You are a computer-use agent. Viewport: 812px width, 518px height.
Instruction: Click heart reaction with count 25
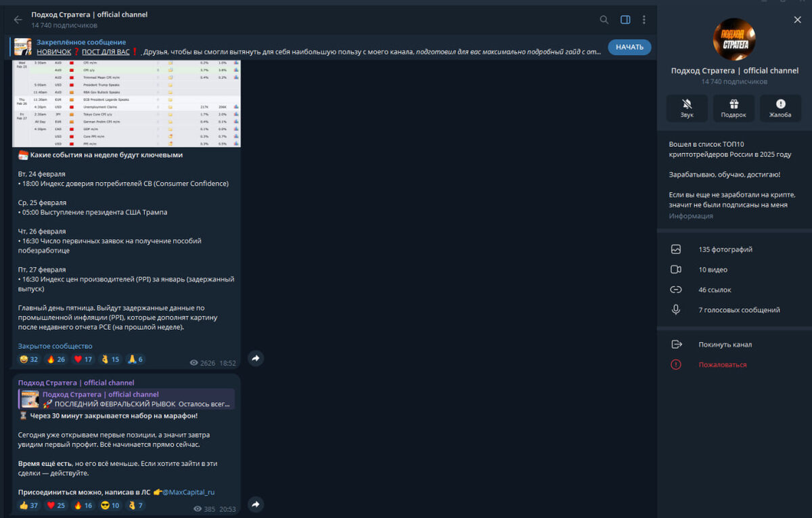[56, 506]
